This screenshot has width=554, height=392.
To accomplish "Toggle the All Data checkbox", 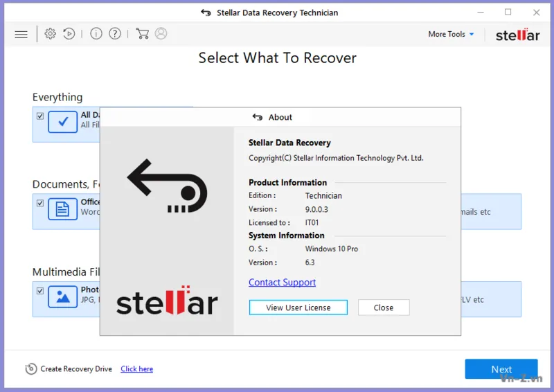I will point(40,116).
